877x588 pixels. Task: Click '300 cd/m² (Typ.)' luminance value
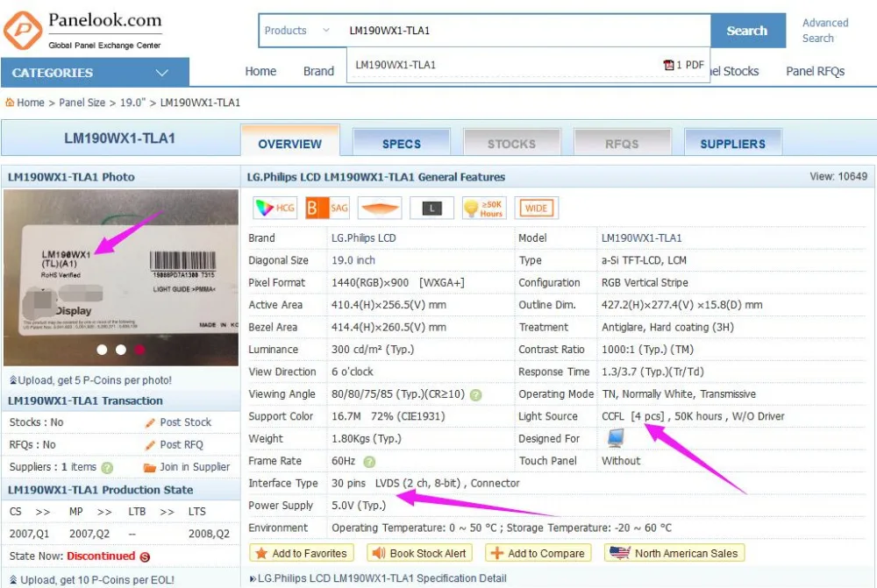point(373,350)
